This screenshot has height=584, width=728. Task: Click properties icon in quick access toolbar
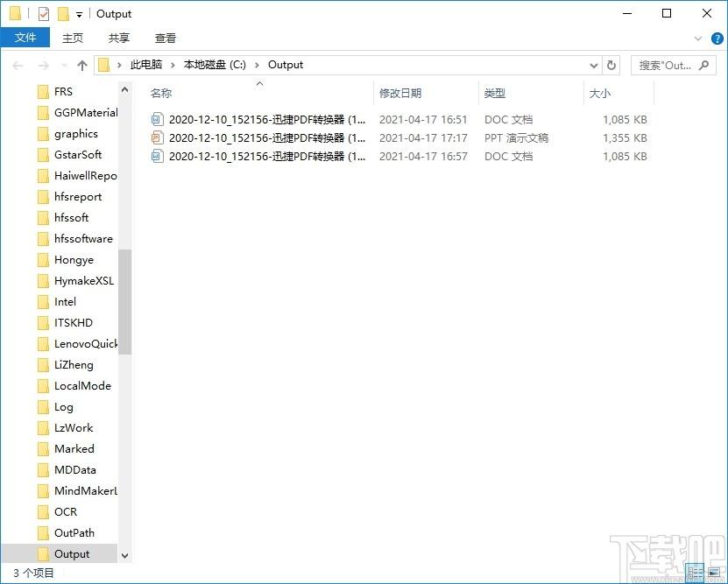44,14
